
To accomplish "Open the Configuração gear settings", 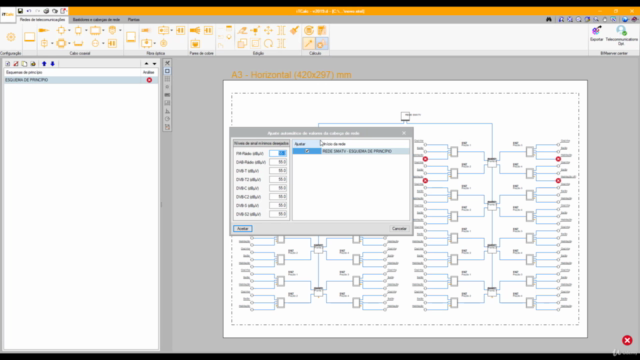I will pyautogui.click(x=11, y=37).
